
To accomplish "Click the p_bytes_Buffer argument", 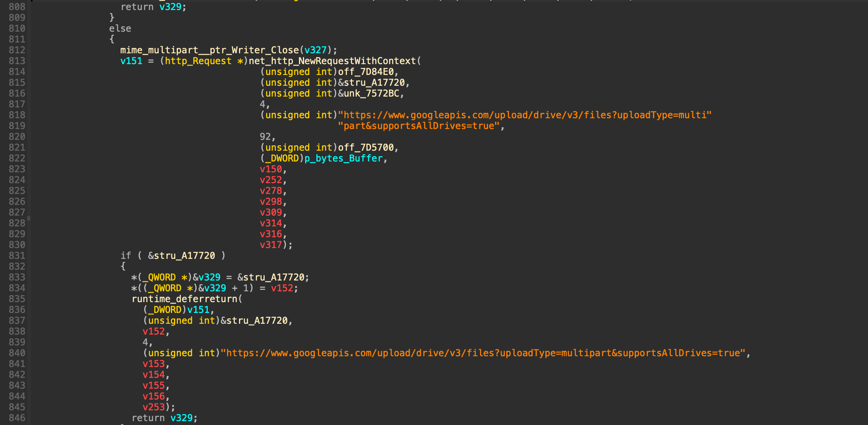I will point(343,158).
